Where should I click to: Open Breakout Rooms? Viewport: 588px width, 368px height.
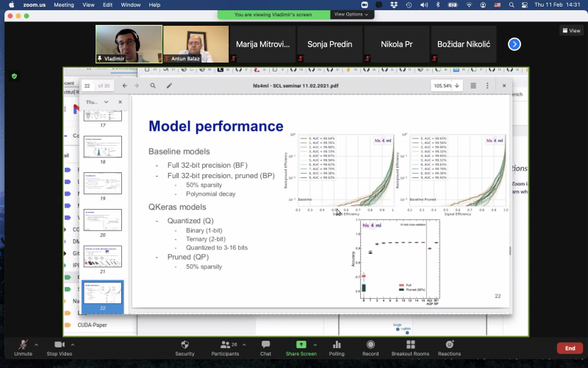click(410, 347)
